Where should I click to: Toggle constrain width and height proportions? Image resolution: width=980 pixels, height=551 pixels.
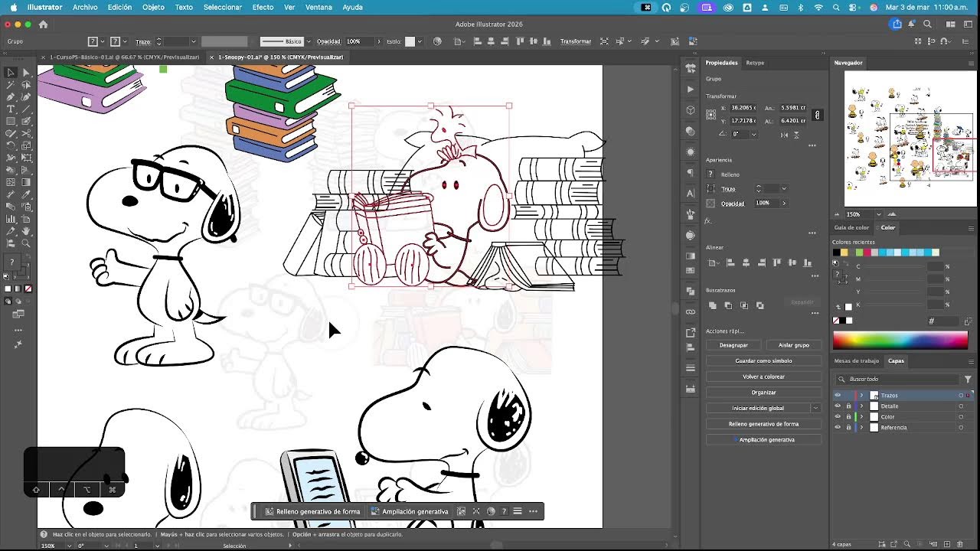coord(818,115)
